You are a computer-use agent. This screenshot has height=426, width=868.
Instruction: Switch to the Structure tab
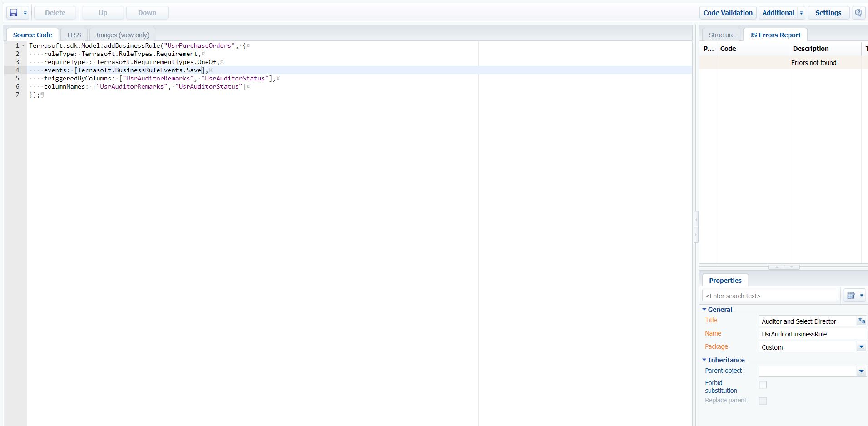click(x=721, y=35)
